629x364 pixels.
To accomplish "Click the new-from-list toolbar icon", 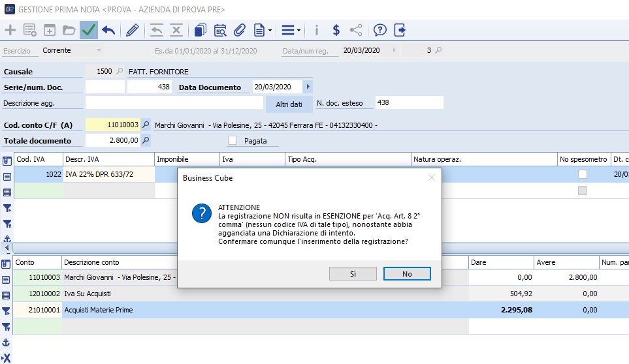I will [29, 30].
